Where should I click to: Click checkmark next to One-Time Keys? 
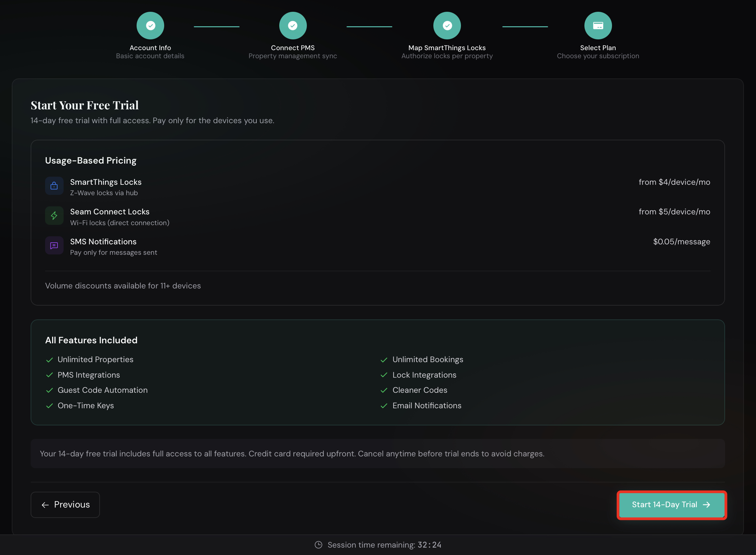tap(49, 406)
